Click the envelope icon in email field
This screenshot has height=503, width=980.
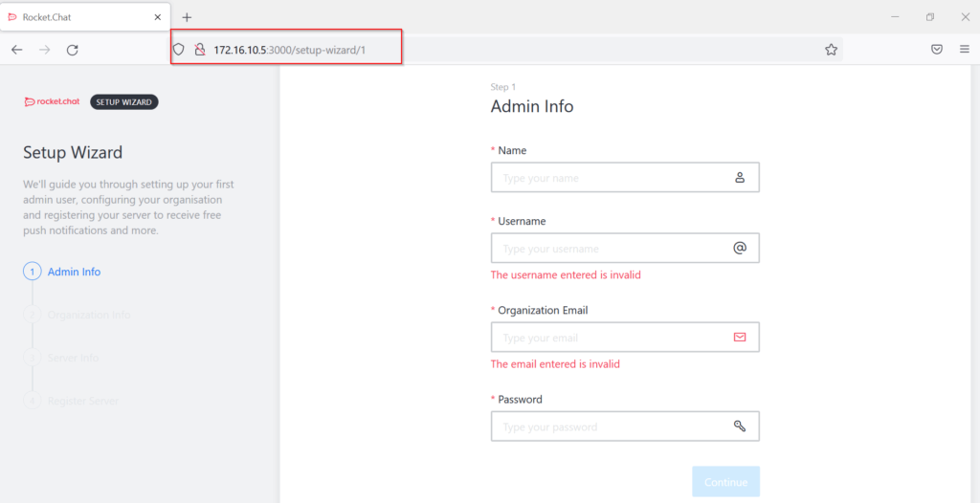pos(740,338)
